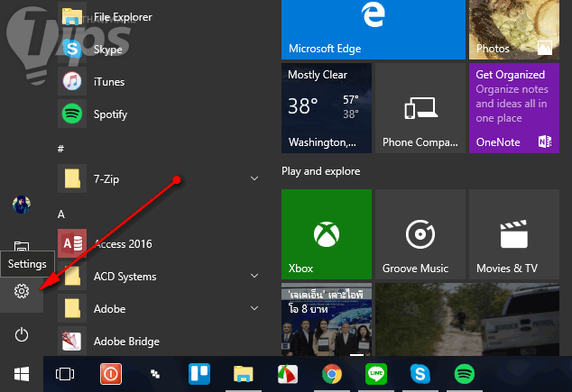Launch Spotify from the app list
Screen dimensions: 572x392
(x=159, y=114)
